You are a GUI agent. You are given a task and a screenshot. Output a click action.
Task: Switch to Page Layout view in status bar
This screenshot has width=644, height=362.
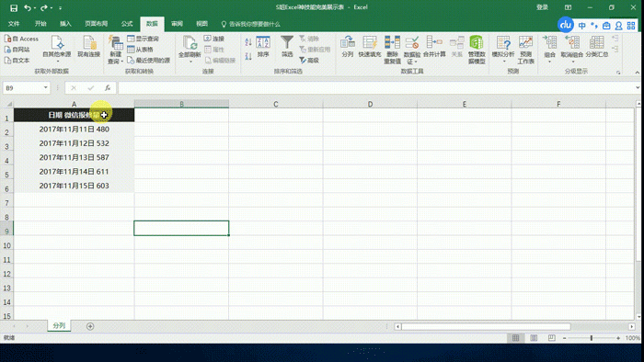click(534, 338)
